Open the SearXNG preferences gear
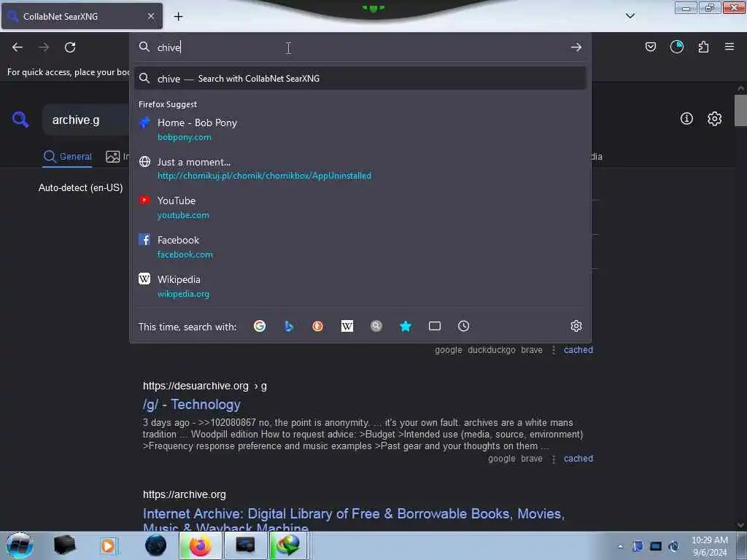747x560 pixels. [714, 119]
